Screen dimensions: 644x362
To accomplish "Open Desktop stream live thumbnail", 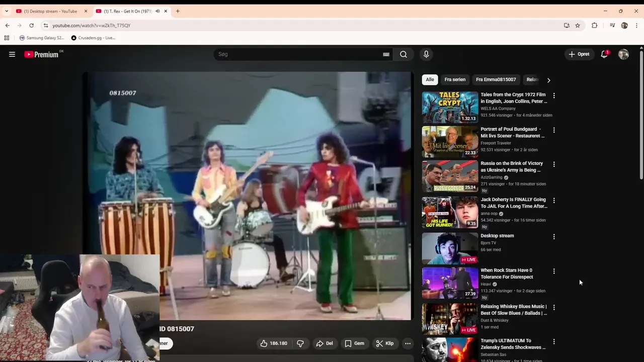I will pos(450,248).
